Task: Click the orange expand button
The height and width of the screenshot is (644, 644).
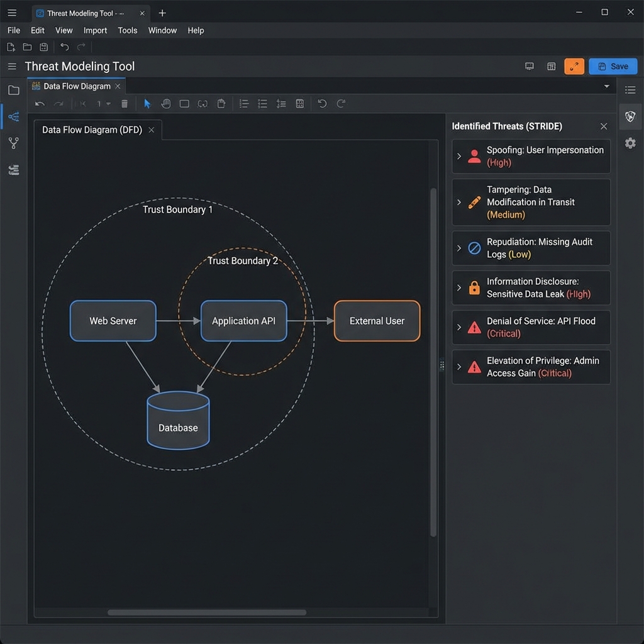Action: point(574,66)
